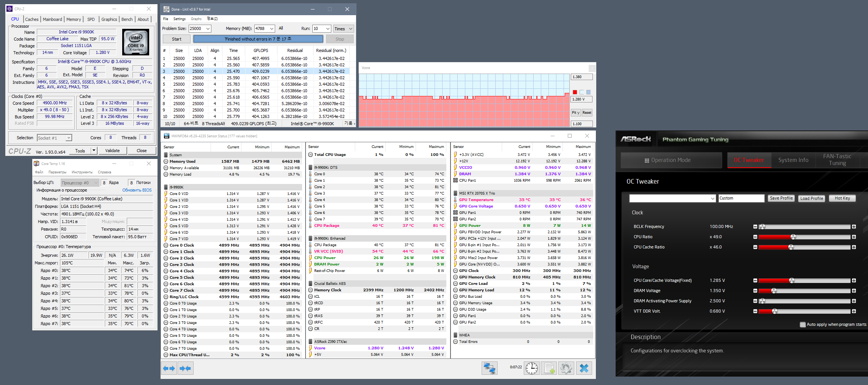
Task: Click minus icon for BCLK Frequency
Action: click(x=755, y=227)
